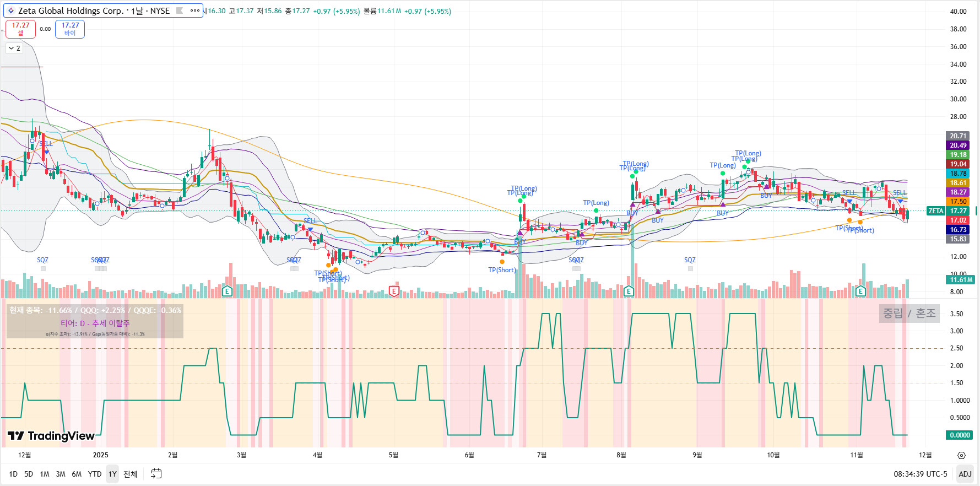Click the 11.61 M volume axis label
The image size is (980, 486).
pos(961,280)
